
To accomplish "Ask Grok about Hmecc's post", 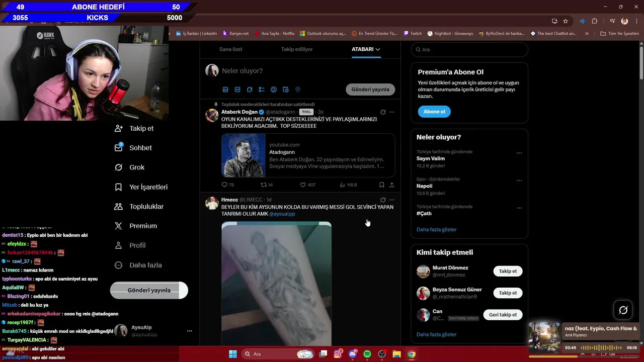I will click(383, 200).
